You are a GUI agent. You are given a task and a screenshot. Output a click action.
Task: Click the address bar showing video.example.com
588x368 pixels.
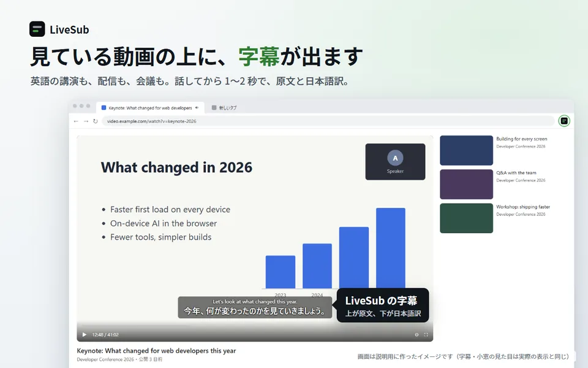(328, 121)
